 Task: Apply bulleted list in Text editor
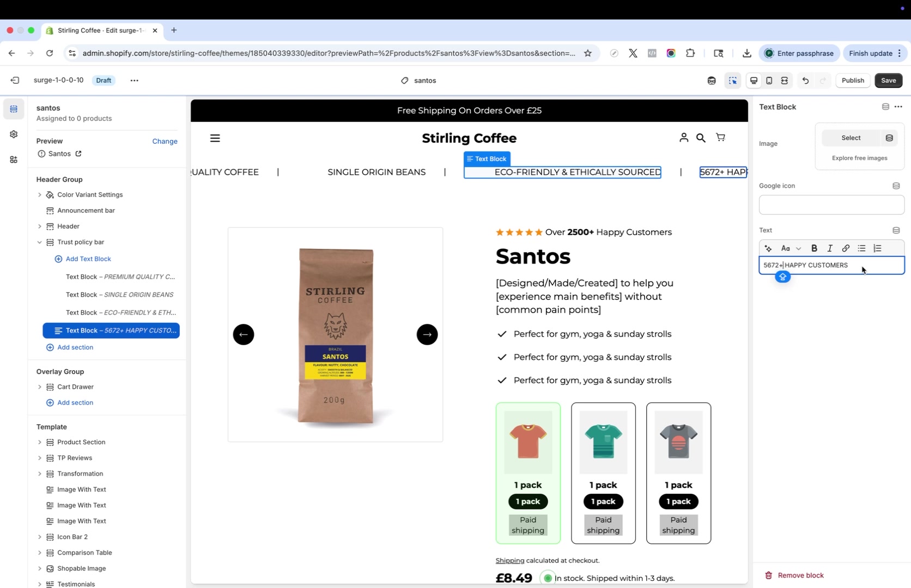click(x=861, y=248)
